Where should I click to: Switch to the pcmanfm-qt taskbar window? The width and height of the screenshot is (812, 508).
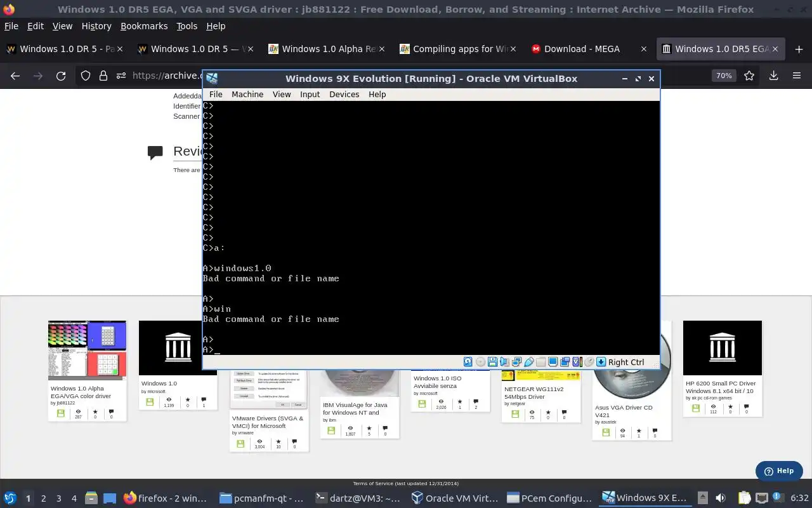(x=262, y=498)
